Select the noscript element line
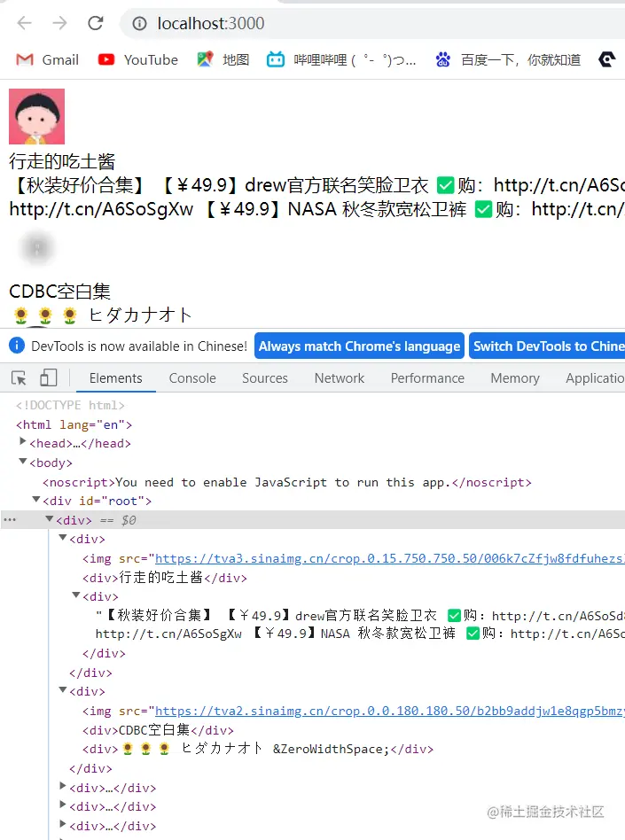The height and width of the screenshot is (840, 625). (x=287, y=482)
